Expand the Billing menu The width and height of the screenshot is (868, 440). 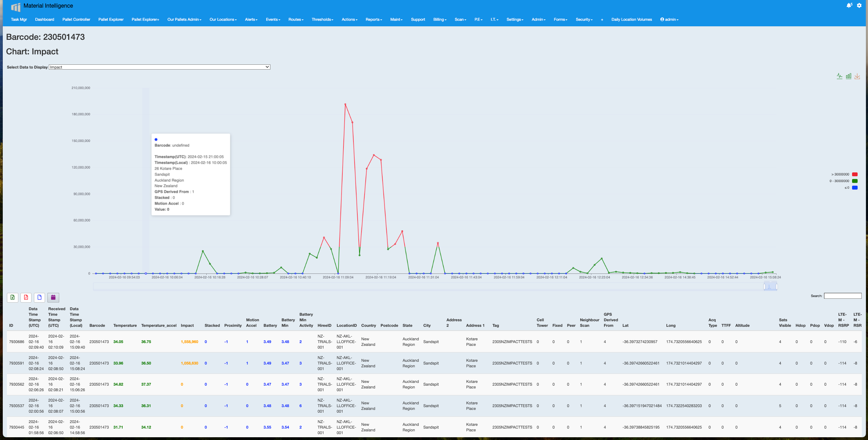440,19
